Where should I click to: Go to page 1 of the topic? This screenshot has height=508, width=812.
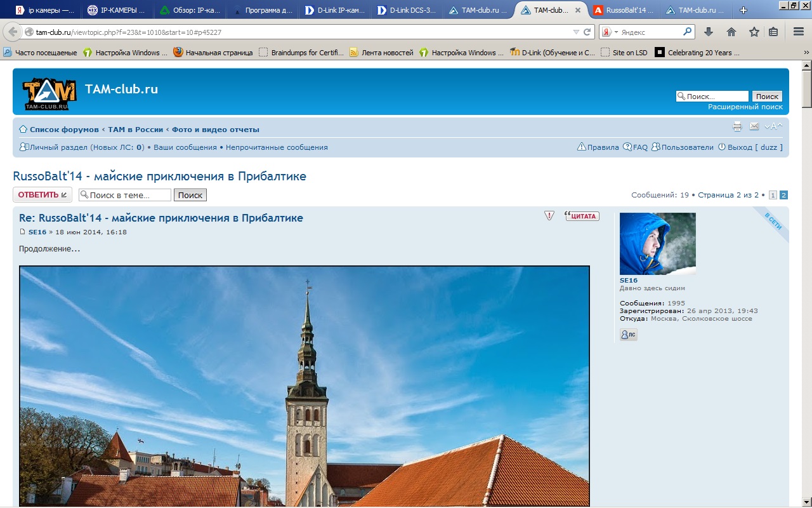coord(773,195)
